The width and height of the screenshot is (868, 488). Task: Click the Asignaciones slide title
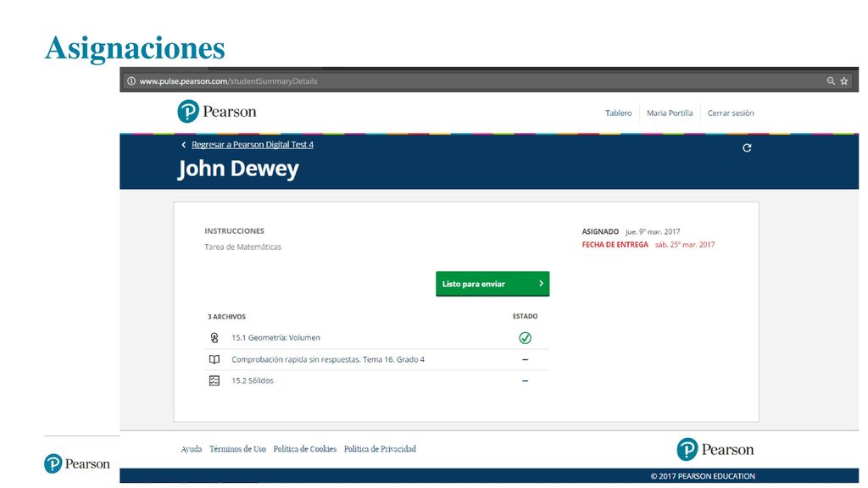(x=135, y=48)
